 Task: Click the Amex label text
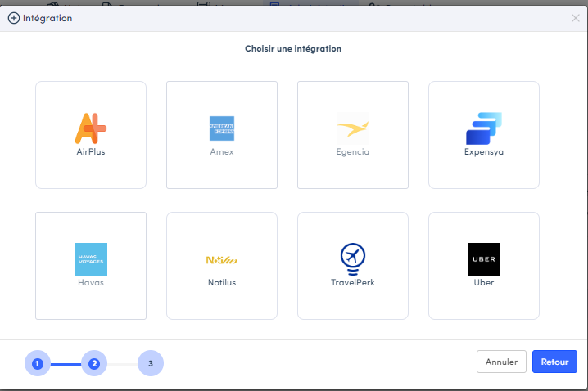(x=222, y=151)
